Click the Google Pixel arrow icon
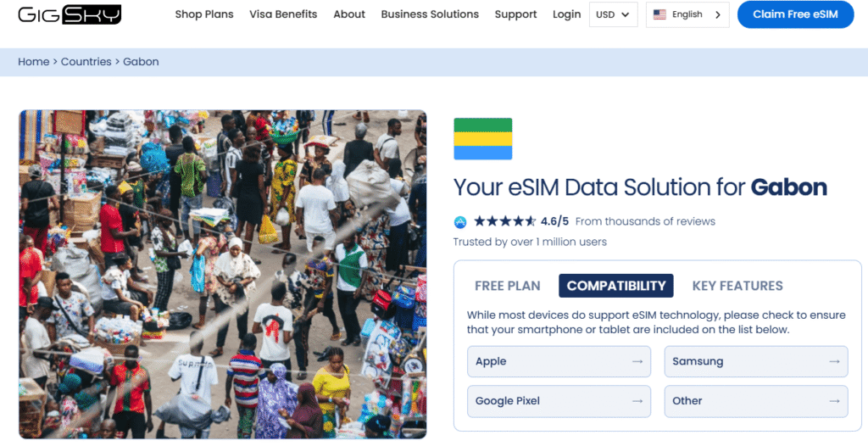This screenshot has width=868, height=446. 637,401
